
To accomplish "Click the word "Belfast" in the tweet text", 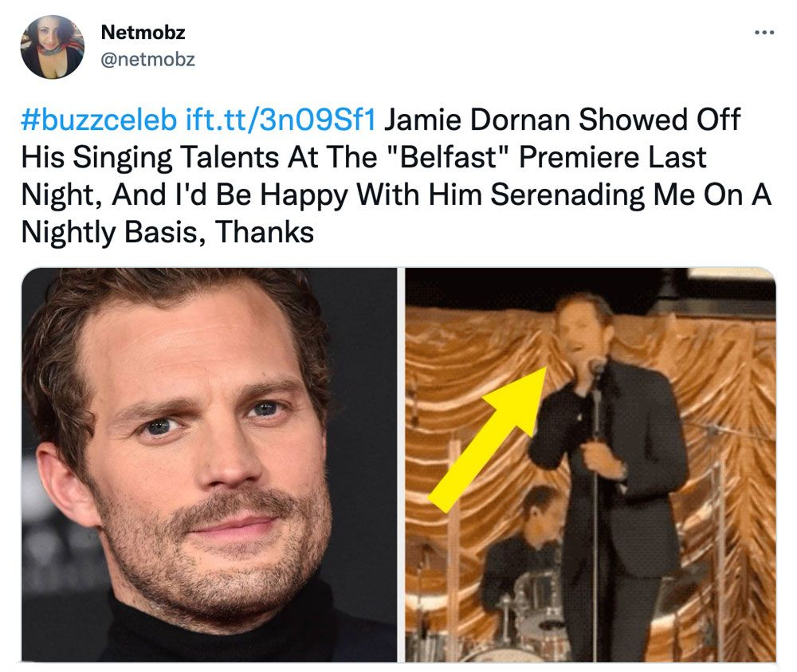I will pyautogui.click(x=448, y=157).
